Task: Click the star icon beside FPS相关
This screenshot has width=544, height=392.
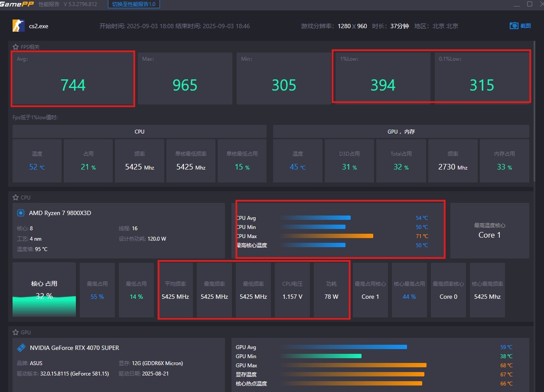Action: coord(16,47)
